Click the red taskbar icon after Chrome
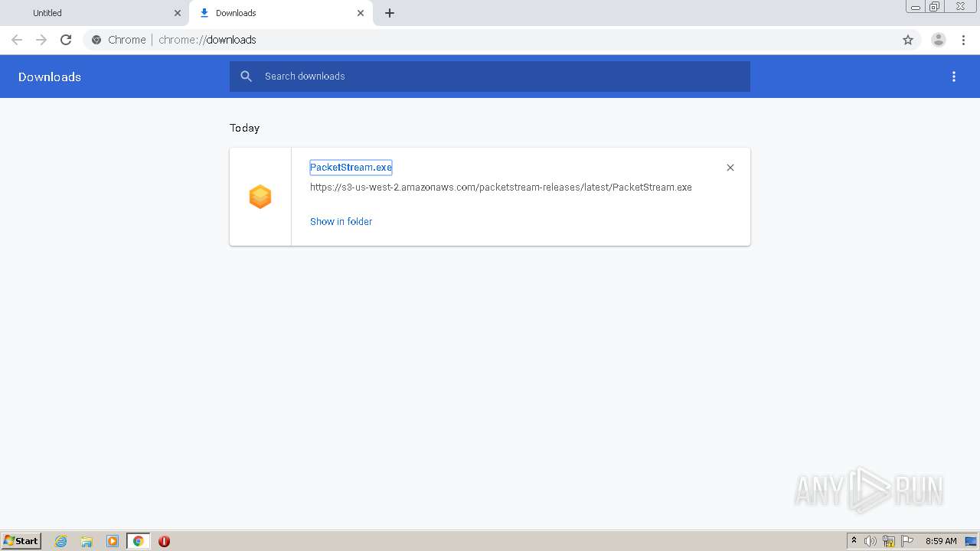 click(164, 541)
